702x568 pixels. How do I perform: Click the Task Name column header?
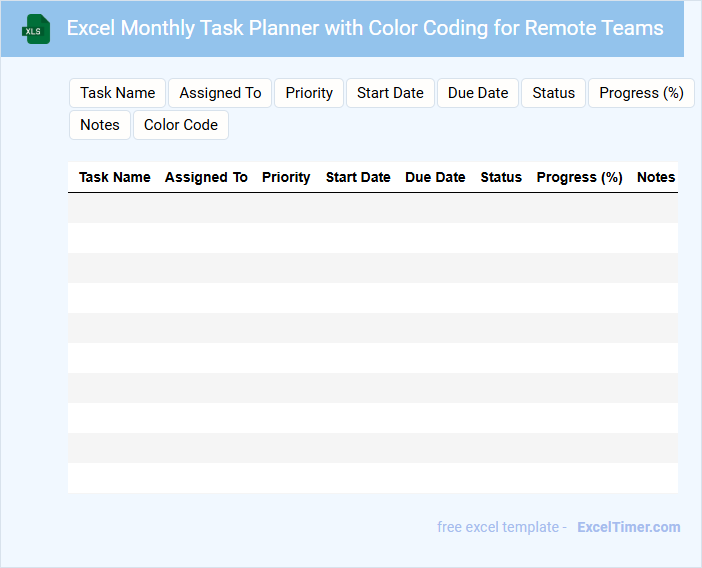click(x=115, y=177)
